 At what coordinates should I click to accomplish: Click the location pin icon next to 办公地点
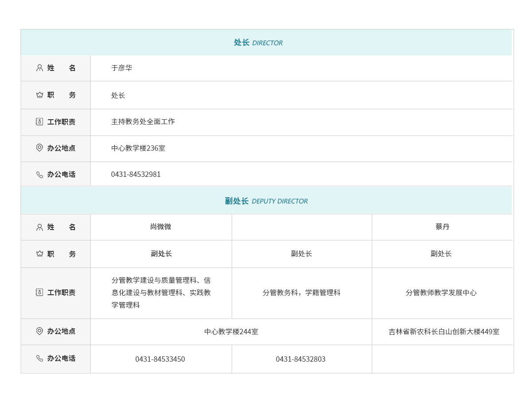(x=39, y=148)
